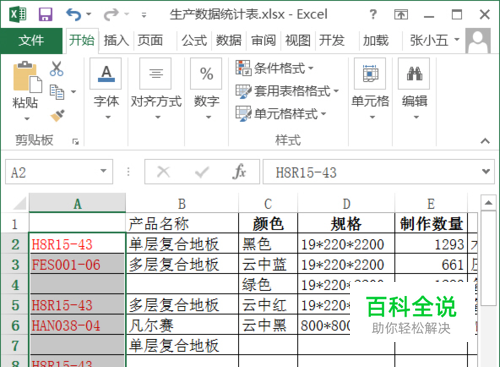Redo the last undone action

point(111,15)
